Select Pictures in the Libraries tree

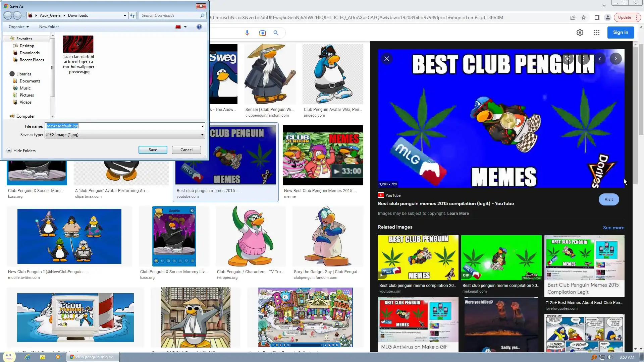pos(26,95)
